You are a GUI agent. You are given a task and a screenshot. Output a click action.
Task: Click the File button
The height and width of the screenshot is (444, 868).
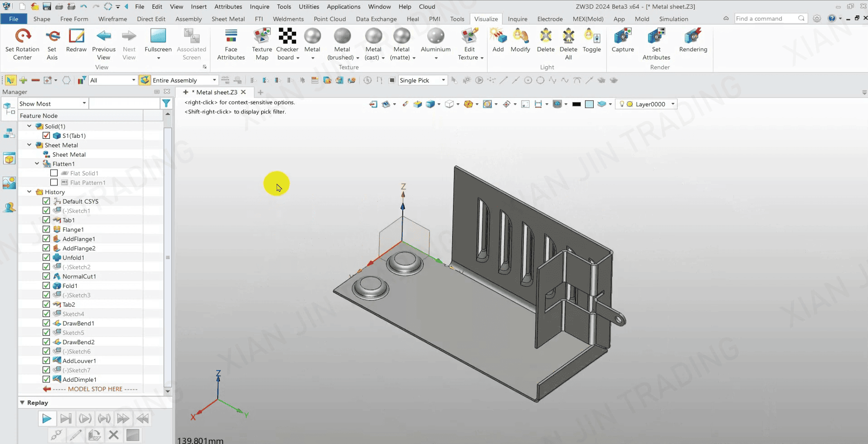click(14, 19)
